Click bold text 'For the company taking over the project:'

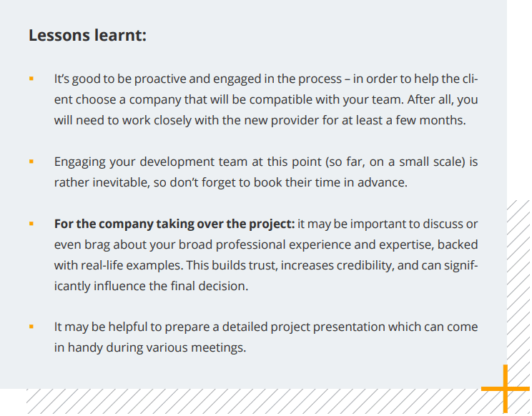(x=174, y=224)
